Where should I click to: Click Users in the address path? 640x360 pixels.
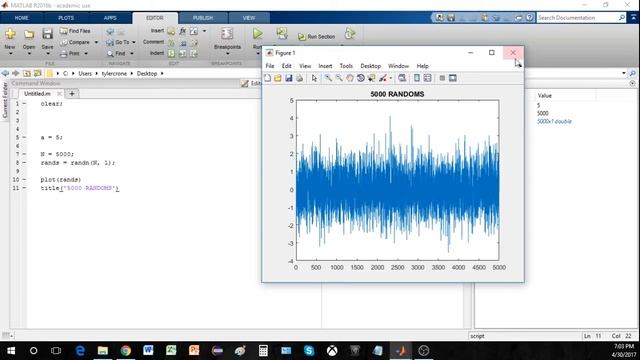coord(85,73)
